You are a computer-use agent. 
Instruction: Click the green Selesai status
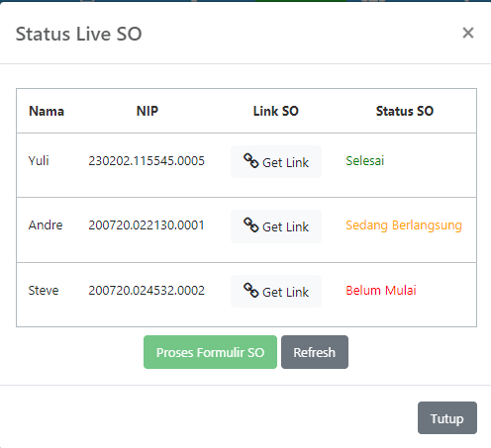click(365, 161)
